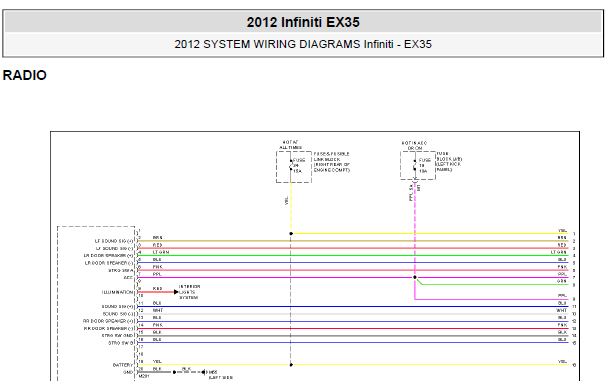The width and height of the screenshot is (605, 381).
Task: Click the "LT GRN" wire label at pin 4
Action: [161, 252]
